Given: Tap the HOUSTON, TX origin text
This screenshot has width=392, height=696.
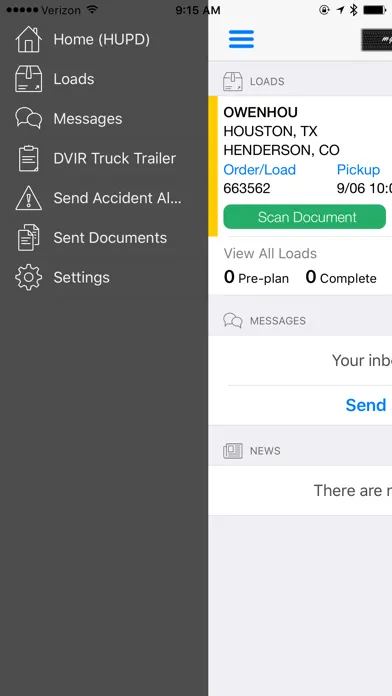Looking at the screenshot, I should tap(270, 131).
